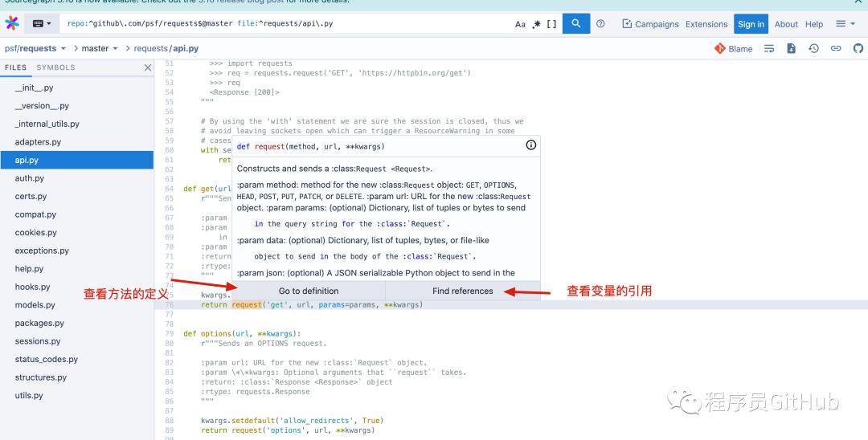Toggle structural search brackets option
This screenshot has width=868, height=440.
tap(552, 24)
